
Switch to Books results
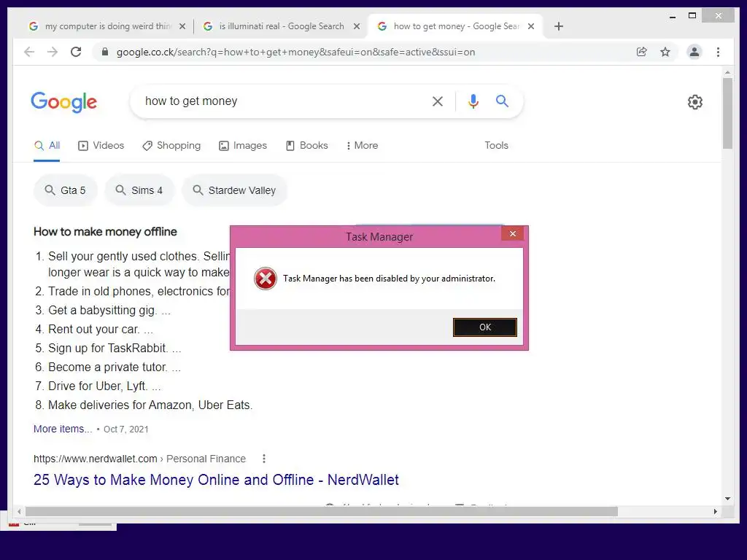pos(307,146)
